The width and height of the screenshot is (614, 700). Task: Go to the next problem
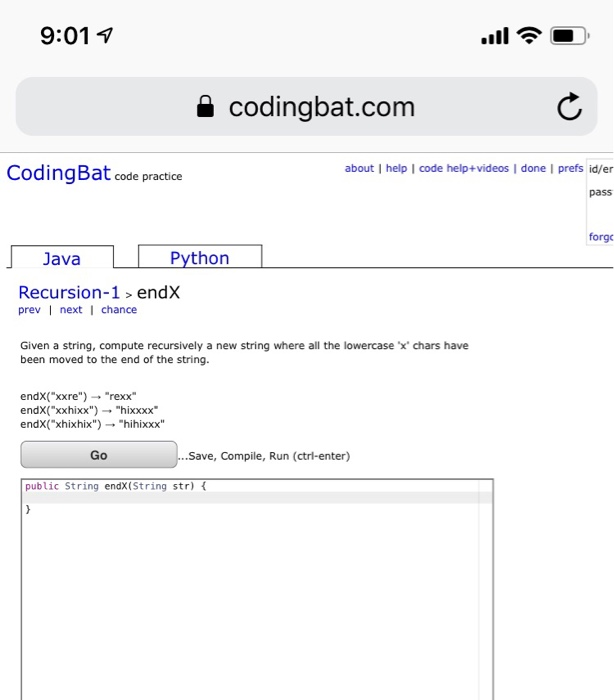[71, 310]
